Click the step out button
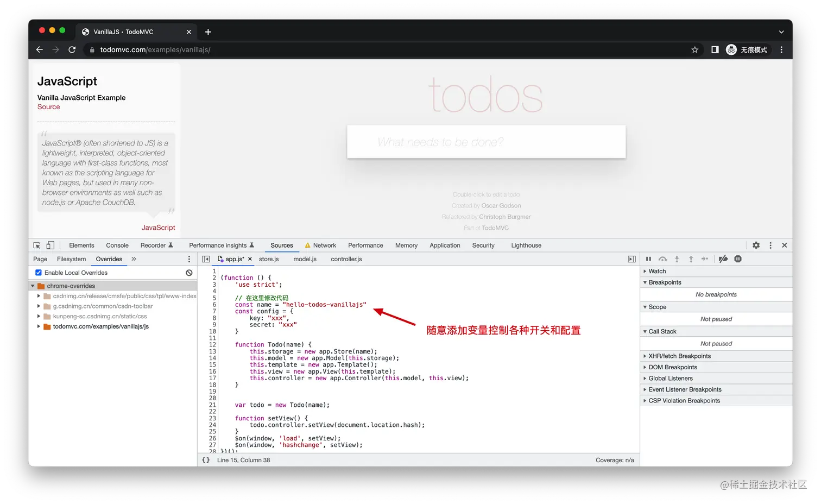Screen dimensions: 821x504 click(x=691, y=259)
